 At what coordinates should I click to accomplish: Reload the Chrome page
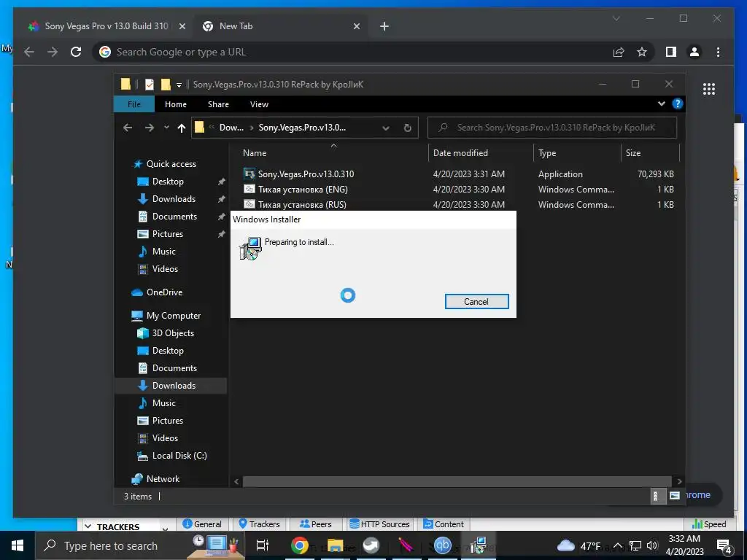click(76, 52)
